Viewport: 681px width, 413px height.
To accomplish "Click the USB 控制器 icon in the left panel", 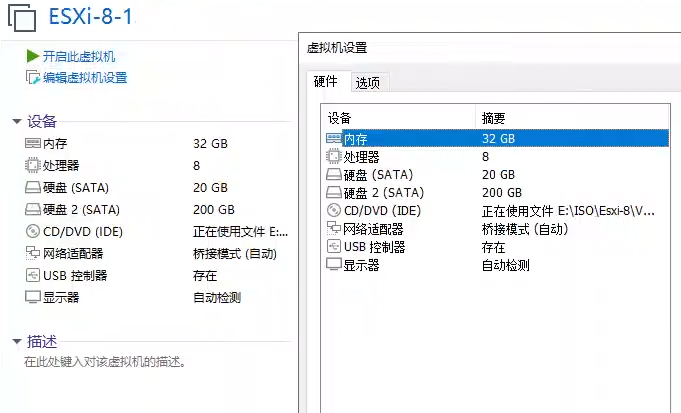I will pos(33,275).
